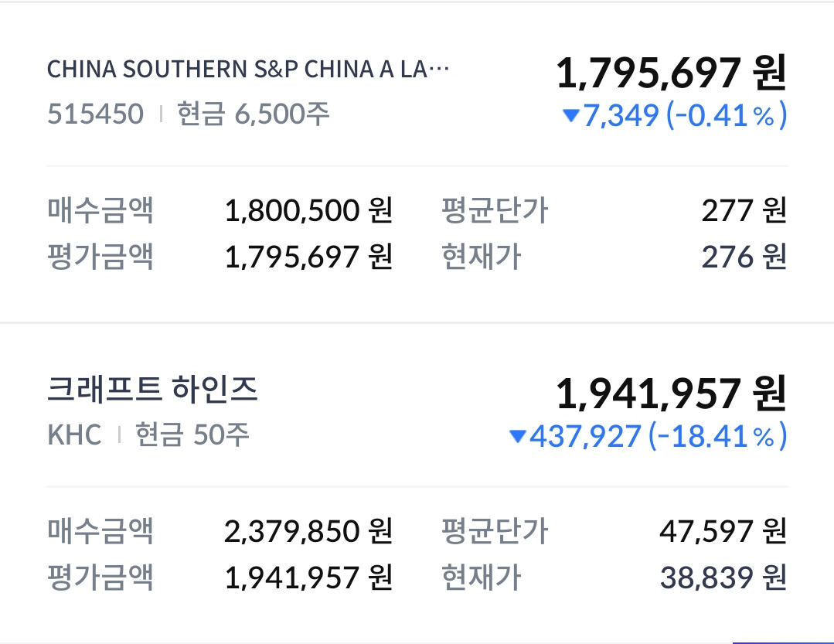This screenshot has height=644, width=834.
Task: Select ticker code 515450
Action: point(95,114)
